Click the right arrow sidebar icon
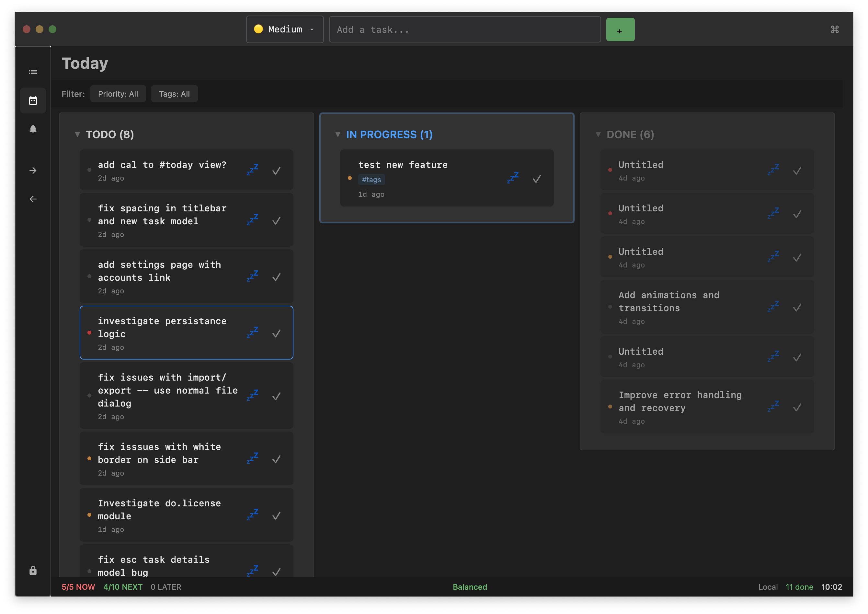 pos(33,171)
